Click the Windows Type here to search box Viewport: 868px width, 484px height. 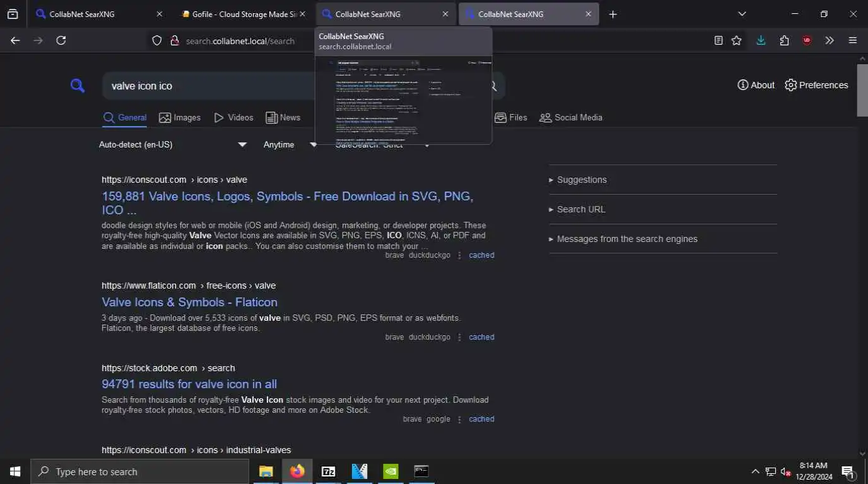tap(140, 471)
